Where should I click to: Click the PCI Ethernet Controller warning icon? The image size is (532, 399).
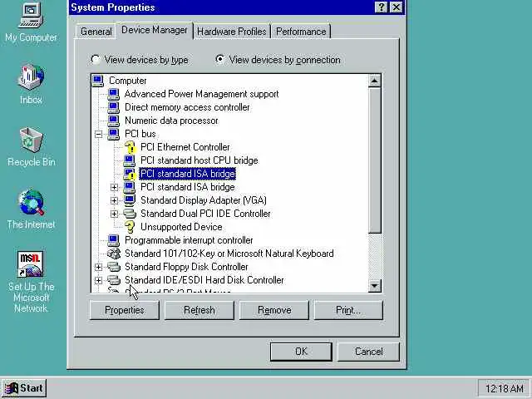click(130, 147)
